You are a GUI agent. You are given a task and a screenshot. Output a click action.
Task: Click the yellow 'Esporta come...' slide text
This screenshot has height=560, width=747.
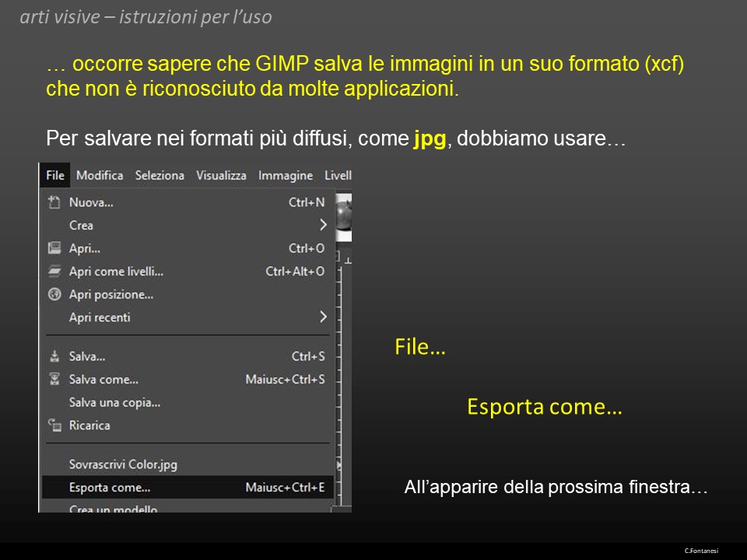coord(545,407)
